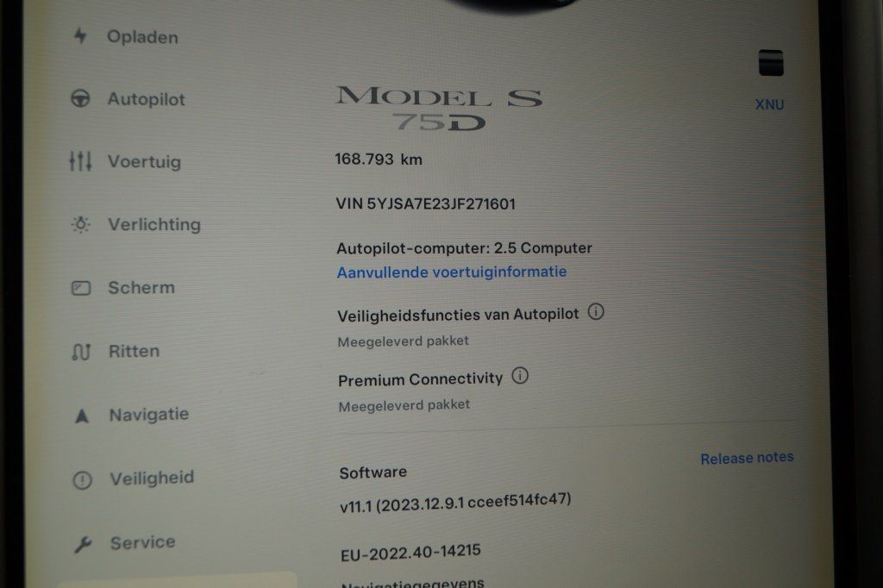Tap the Veiligheid warning icon
This screenshot has width=883, height=588.
(83, 480)
